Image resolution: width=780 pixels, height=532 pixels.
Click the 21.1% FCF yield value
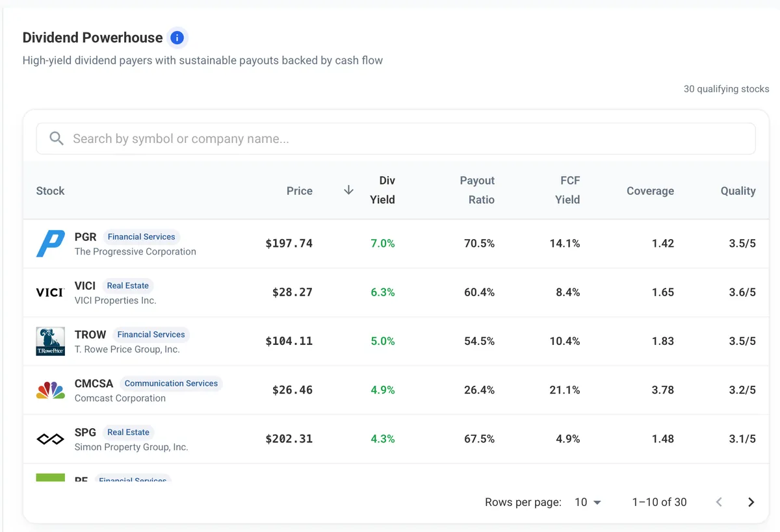coord(565,390)
